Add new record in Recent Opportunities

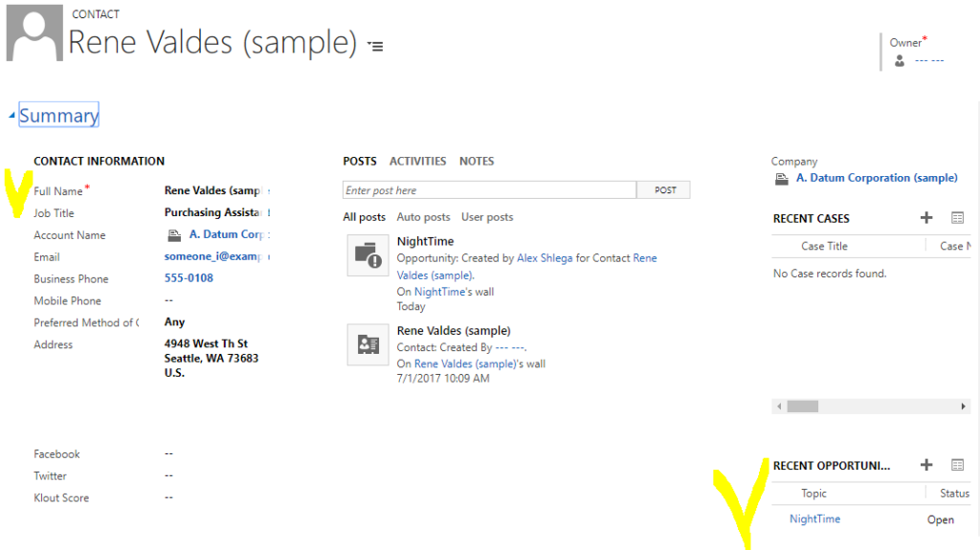point(925,465)
